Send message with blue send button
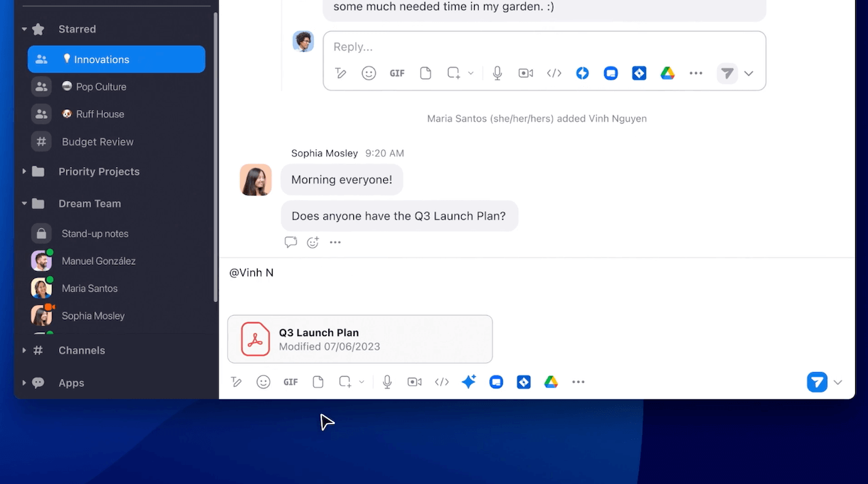The image size is (868, 484). click(817, 382)
